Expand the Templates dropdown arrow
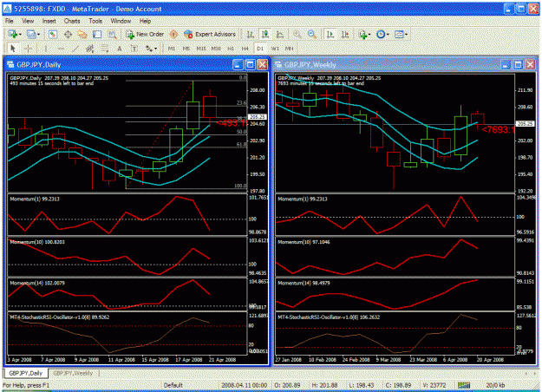Screen dimensions: 542x392 point(406,34)
